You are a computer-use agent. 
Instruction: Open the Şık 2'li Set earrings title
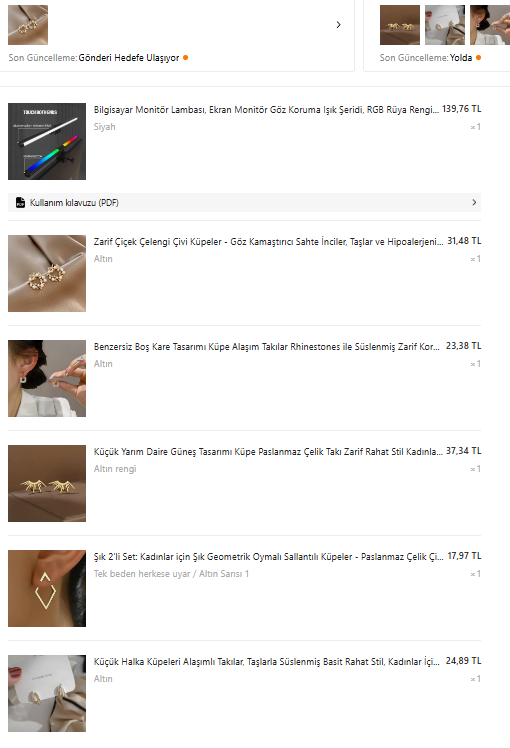click(x=269, y=557)
